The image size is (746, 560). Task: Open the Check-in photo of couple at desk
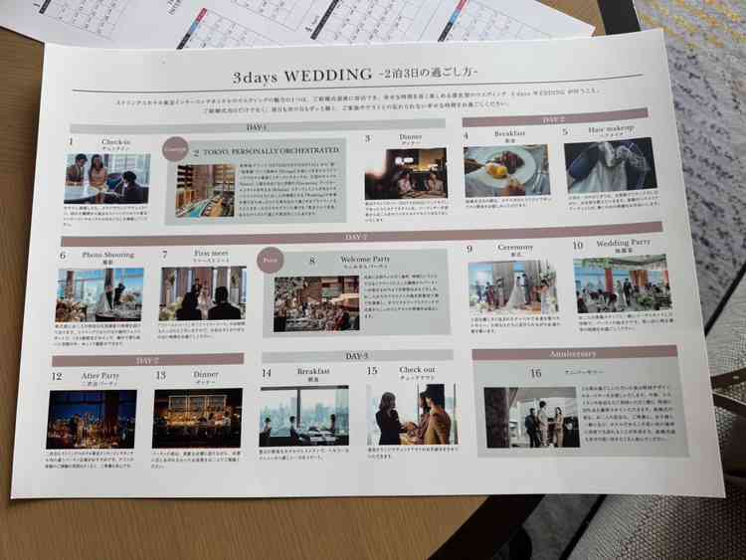107,178
